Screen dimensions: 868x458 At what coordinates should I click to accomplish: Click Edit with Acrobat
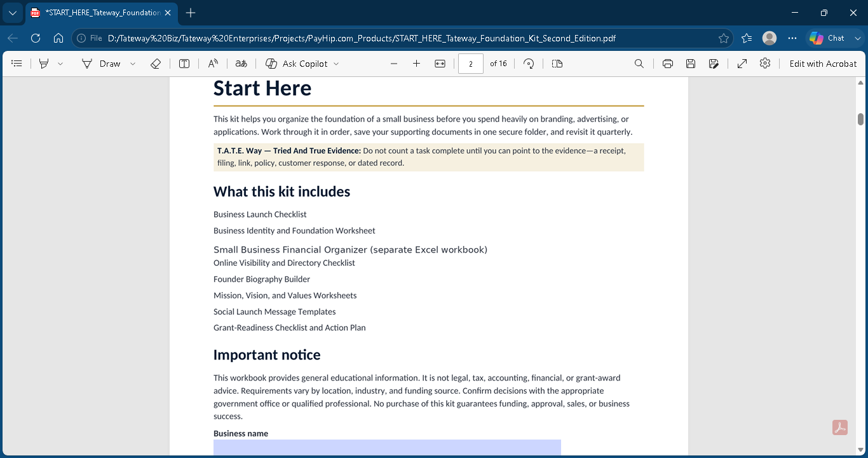coord(823,64)
